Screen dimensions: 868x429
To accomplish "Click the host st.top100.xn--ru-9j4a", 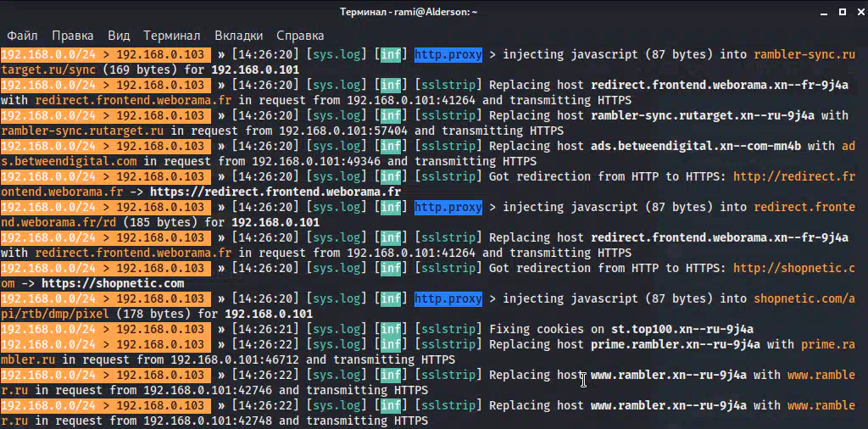I will coord(682,329).
